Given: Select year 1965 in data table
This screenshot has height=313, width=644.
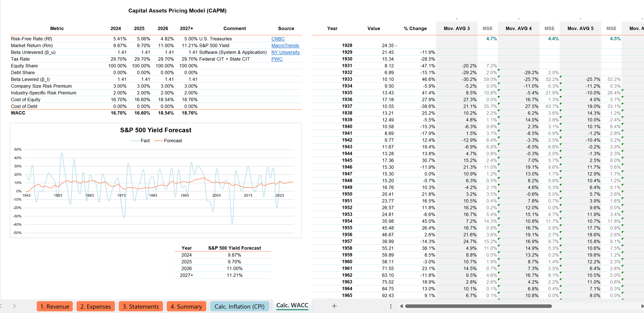Looking at the screenshot, I should click(x=347, y=296).
